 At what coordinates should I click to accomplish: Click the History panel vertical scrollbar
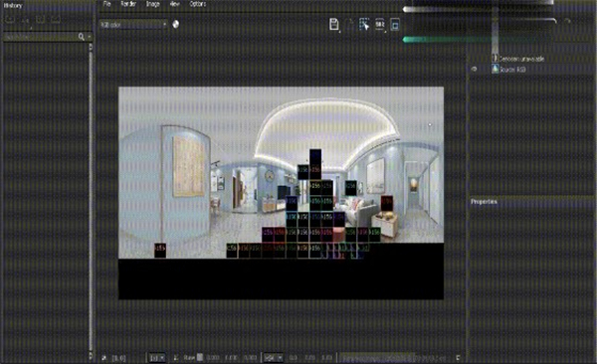click(x=91, y=202)
